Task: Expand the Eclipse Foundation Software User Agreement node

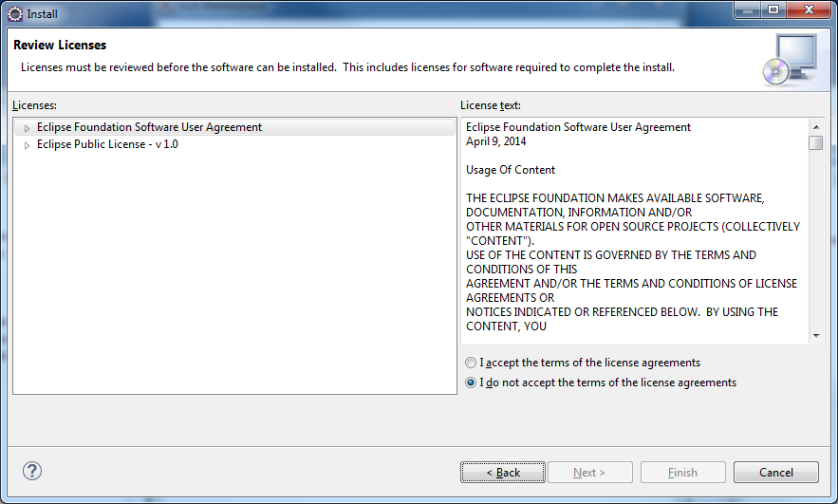Action: (x=28, y=128)
